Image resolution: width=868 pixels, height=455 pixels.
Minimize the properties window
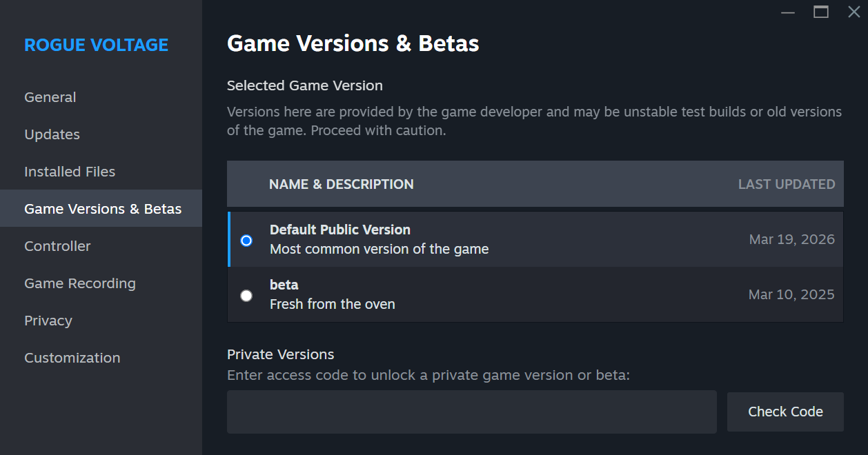coord(788,12)
